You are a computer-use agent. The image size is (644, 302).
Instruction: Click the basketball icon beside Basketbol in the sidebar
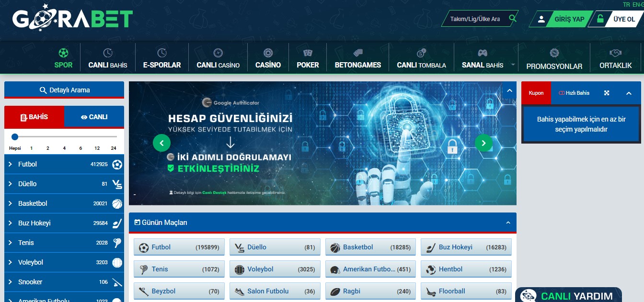pyautogui.click(x=117, y=204)
